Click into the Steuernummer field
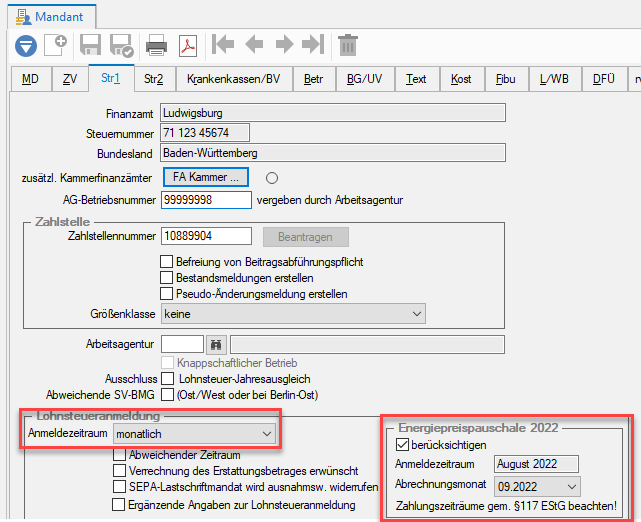 205,133
